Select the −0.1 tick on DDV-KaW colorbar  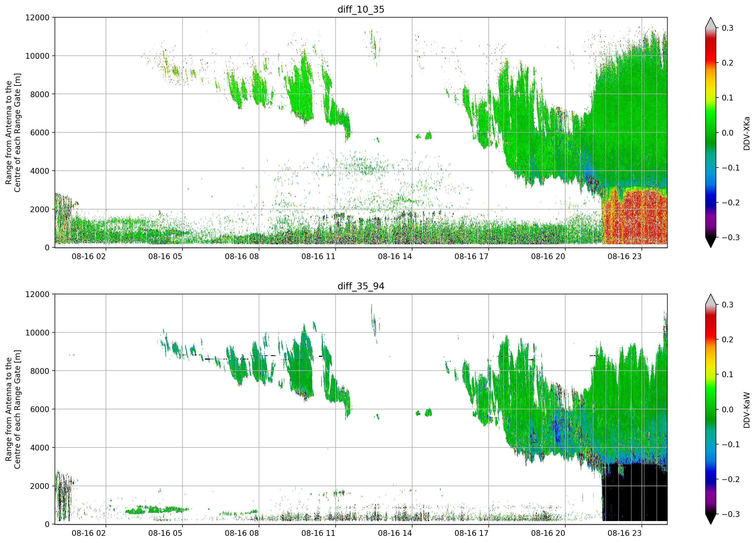[731, 445]
